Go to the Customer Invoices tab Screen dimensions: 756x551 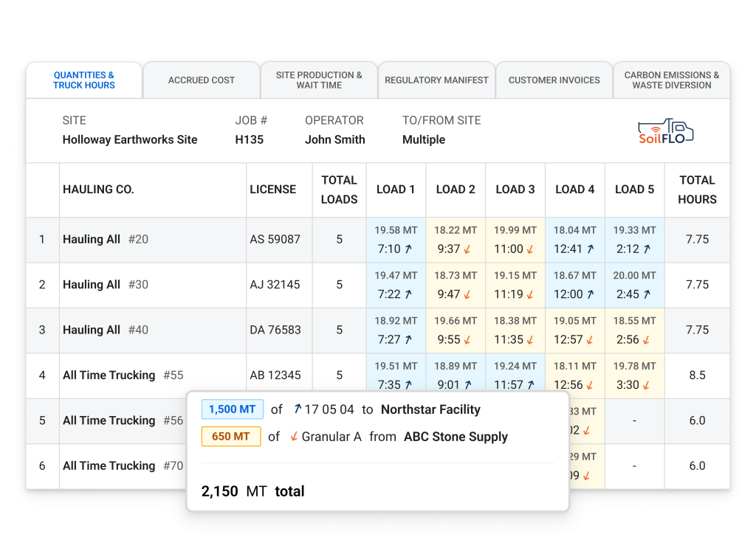pyautogui.click(x=554, y=80)
